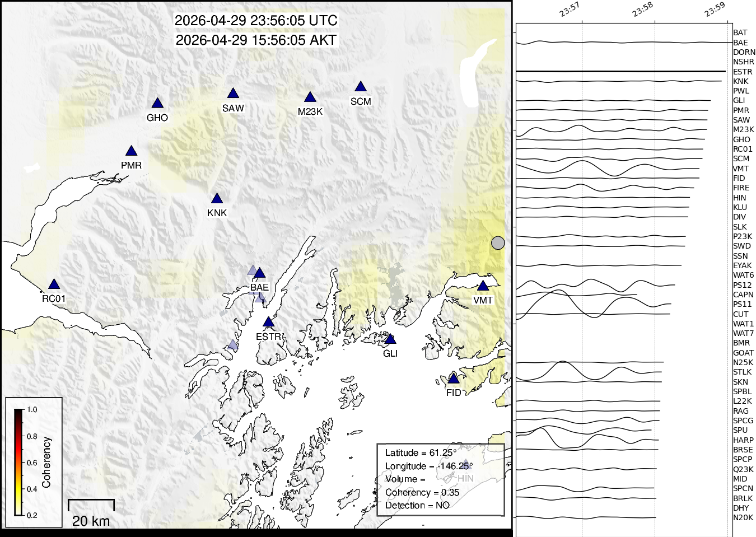Click the Coherency color bar gradient

point(18,462)
